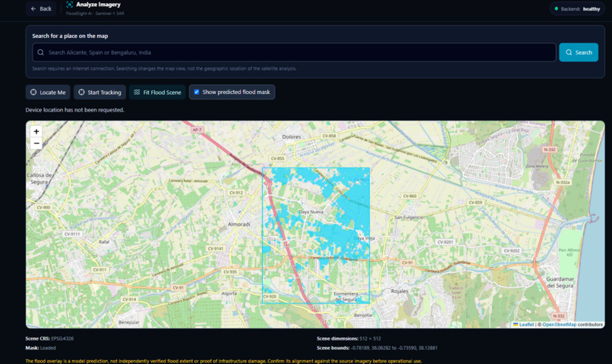Click the Dolores town label on map
The image size is (612, 364).
point(292,136)
